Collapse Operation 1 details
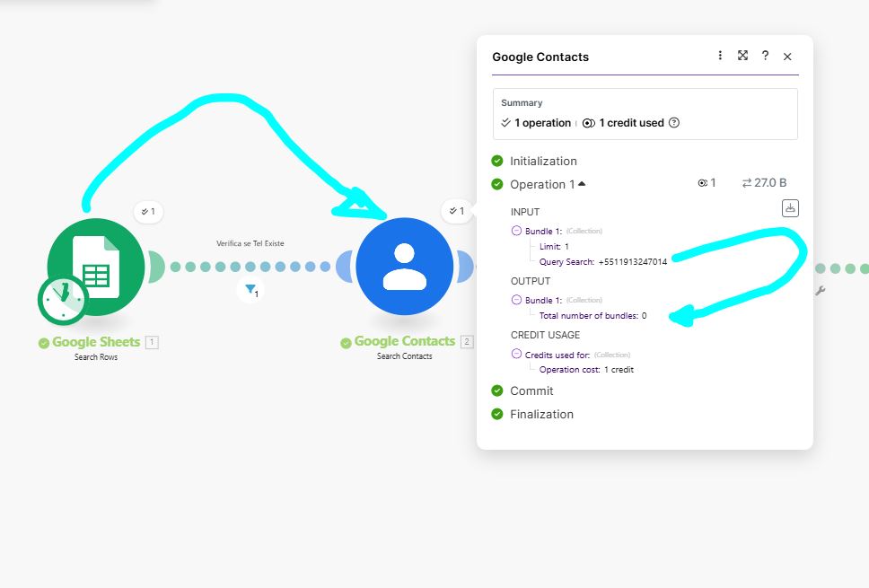This screenshot has height=588, width=869. [582, 184]
